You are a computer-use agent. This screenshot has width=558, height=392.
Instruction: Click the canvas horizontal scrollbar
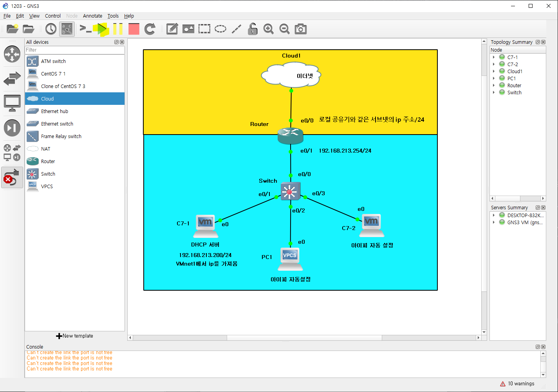pyautogui.click(x=304, y=338)
